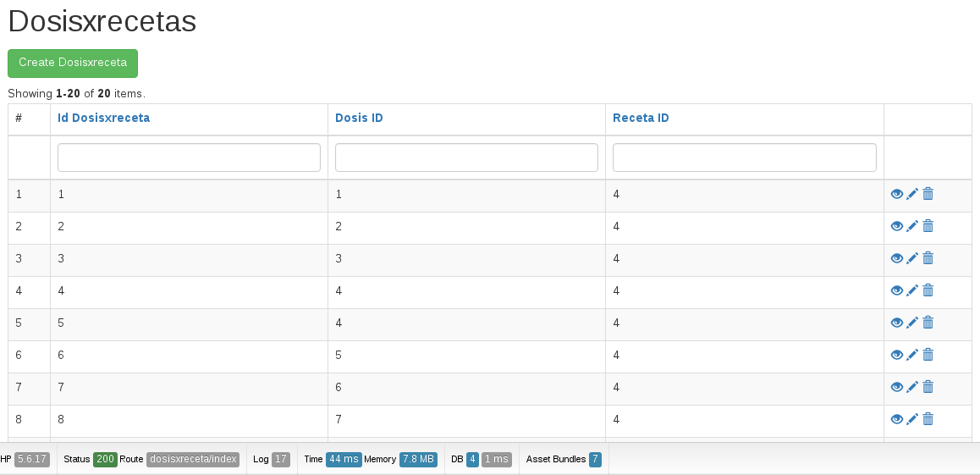Delete row 8 using the trash icon
This screenshot has height=475, width=980.
928,419
